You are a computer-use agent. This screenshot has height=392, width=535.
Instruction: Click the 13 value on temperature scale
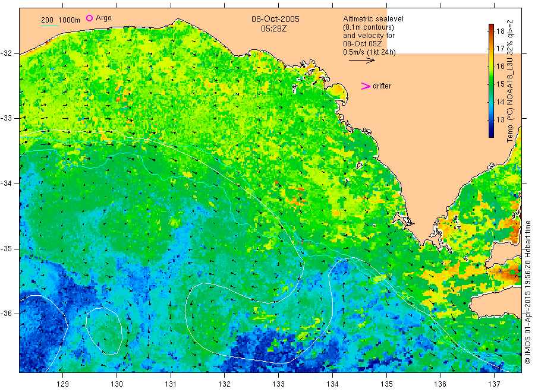(x=500, y=119)
